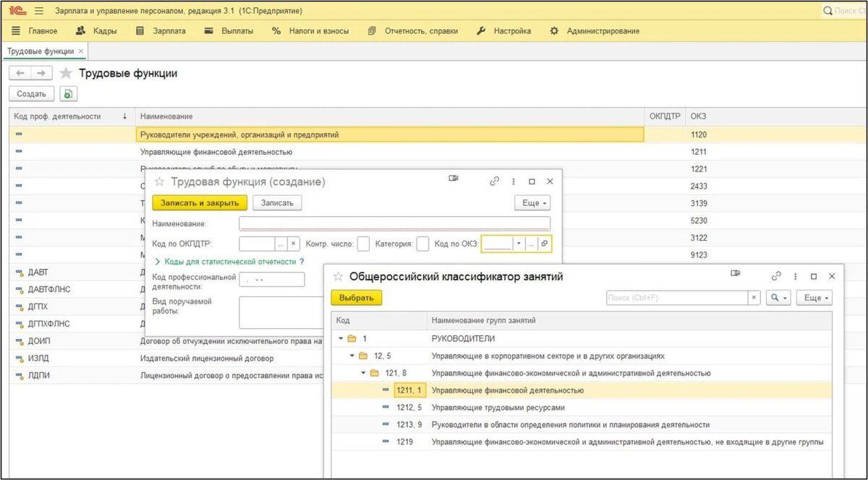Add Трудовая функция form to favorites star

pyautogui.click(x=159, y=182)
